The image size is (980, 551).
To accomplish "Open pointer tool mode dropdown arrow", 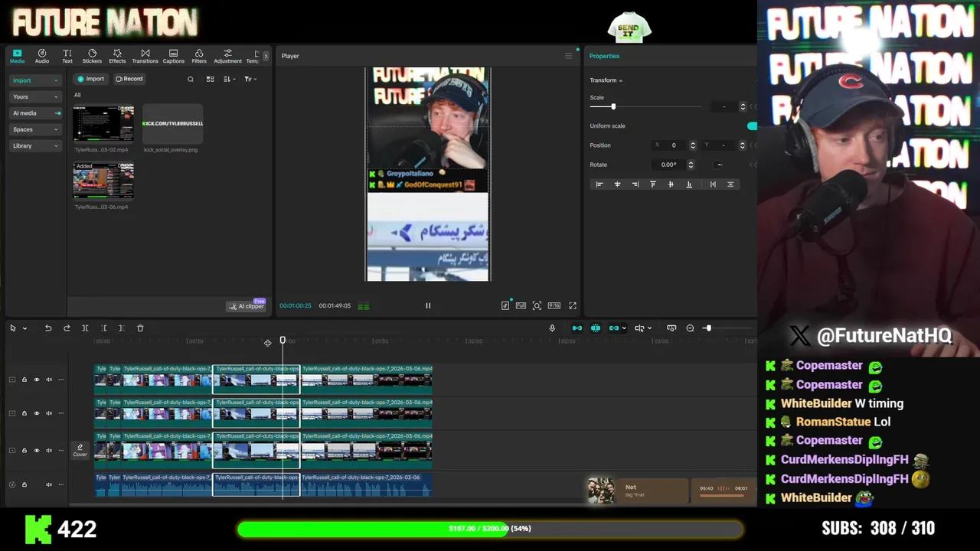I will [x=24, y=328].
